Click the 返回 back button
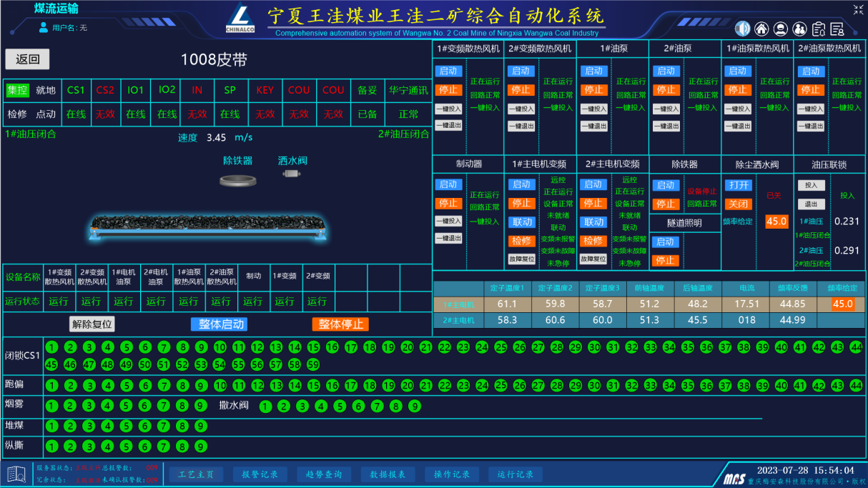868x488 pixels. [x=28, y=59]
